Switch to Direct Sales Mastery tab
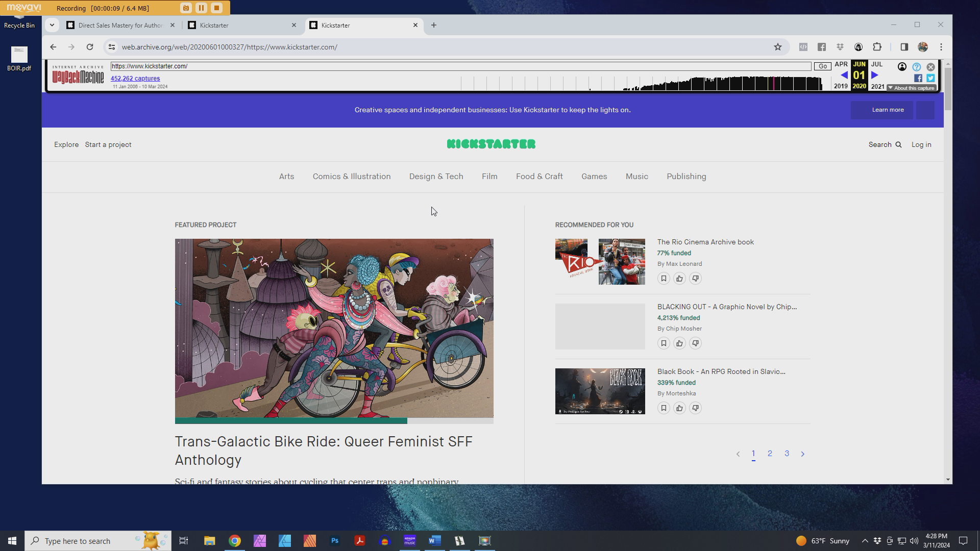The image size is (980, 551). (120, 25)
